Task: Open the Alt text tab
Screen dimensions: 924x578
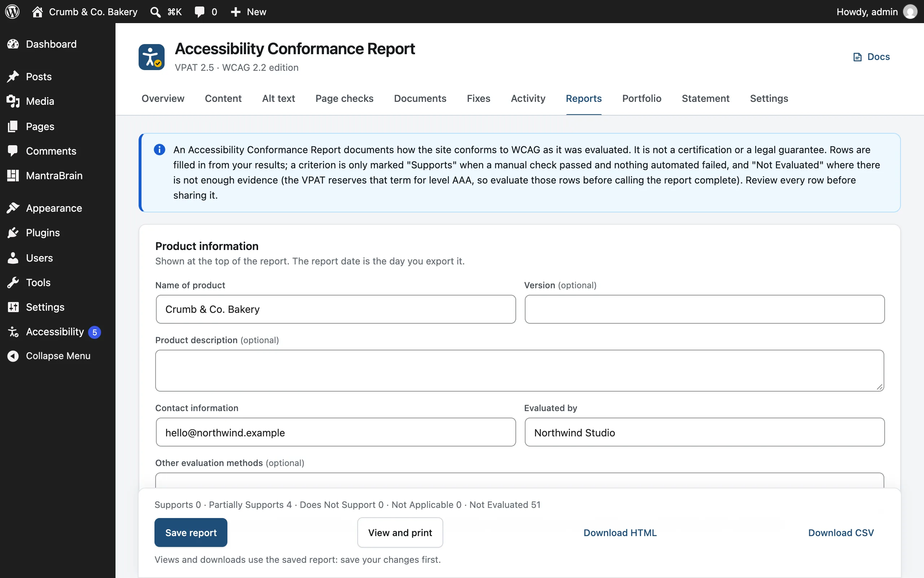Action: pyautogui.click(x=278, y=98)
